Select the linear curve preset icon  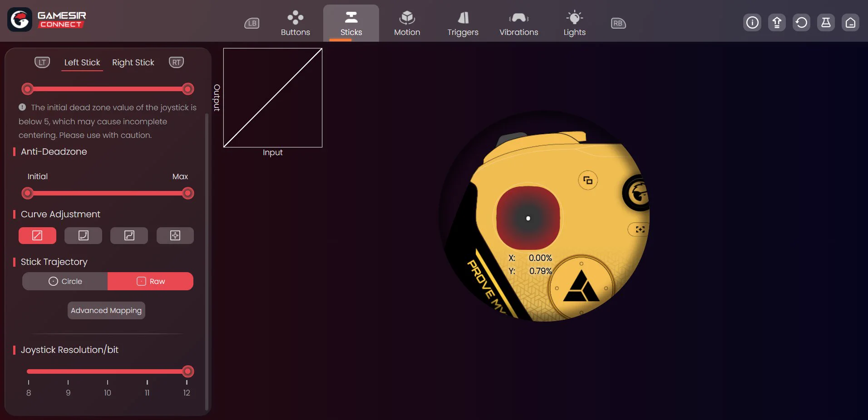(37, 235)
